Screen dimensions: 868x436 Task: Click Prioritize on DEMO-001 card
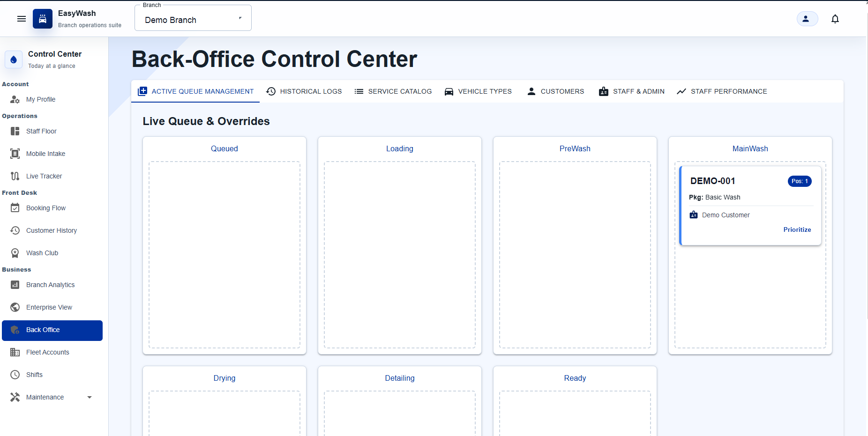point(797,229)
